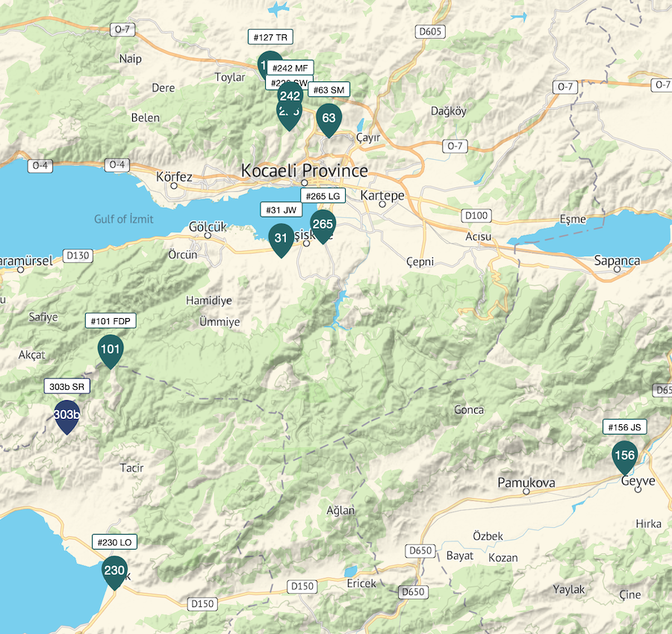Select the #31 JW label
Image resolution: width=672 pixels, height=634 pixels.
(281, 210)
